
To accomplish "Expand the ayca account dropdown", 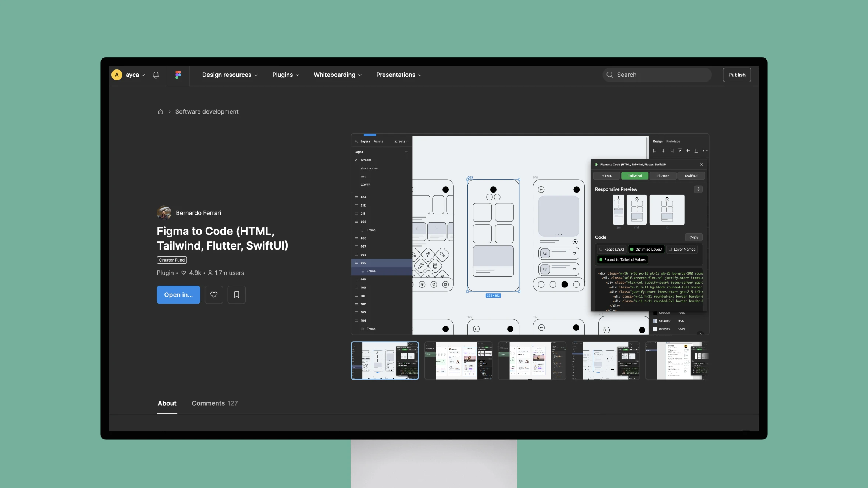I will click(x=143, y=75).
